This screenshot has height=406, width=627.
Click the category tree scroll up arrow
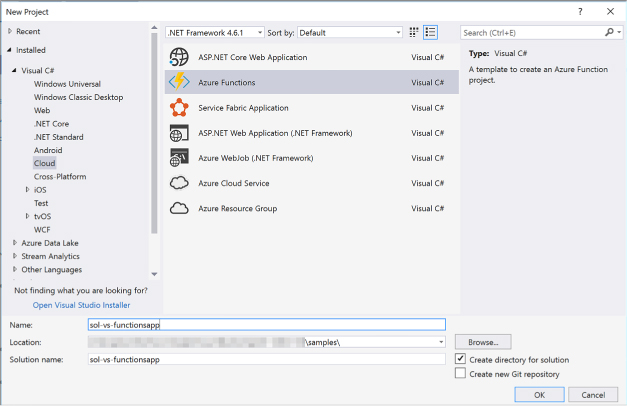pyautogui.click(x=154, y=28)
